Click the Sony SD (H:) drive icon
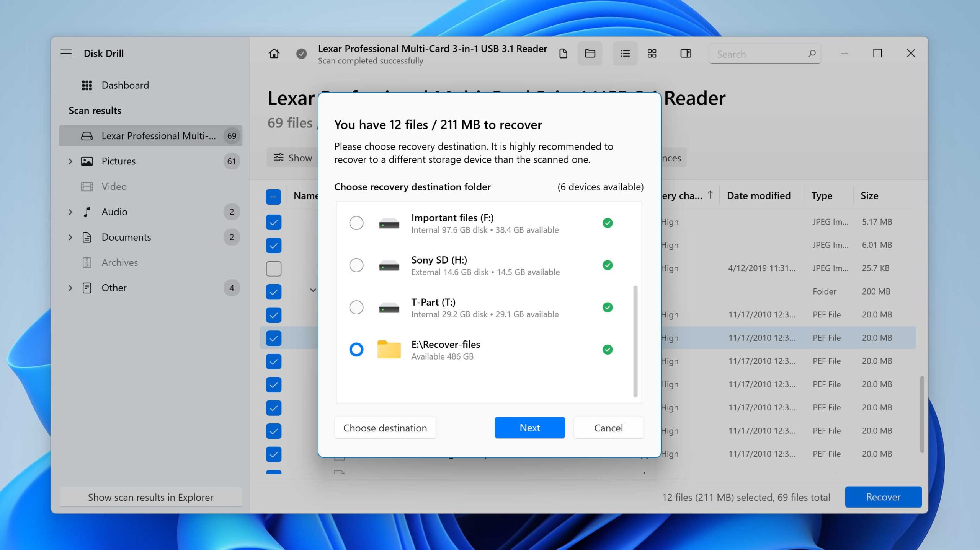Viewport: 980px width, 550px height. 389,265
